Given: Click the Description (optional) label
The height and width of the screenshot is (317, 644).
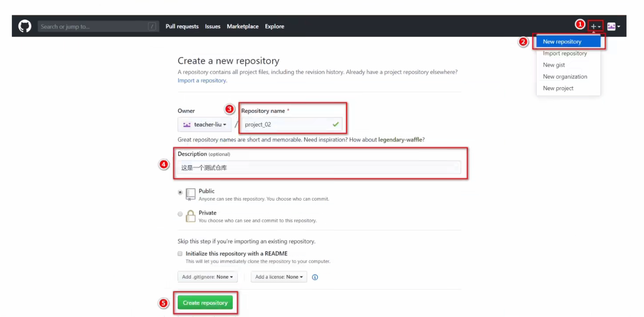Looking at the screenshot, I should tap(204, 154).
